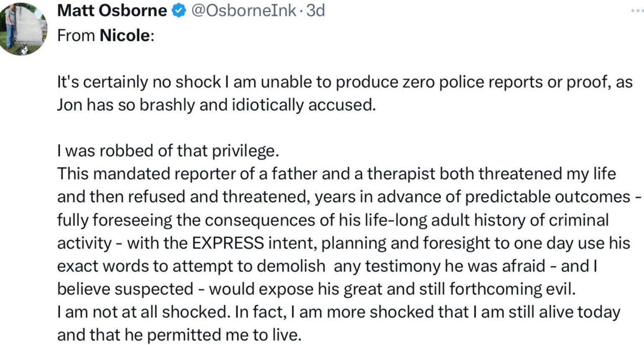Click the line I am not at all shocked
This screenshot has height=345, width=644.
339,312
